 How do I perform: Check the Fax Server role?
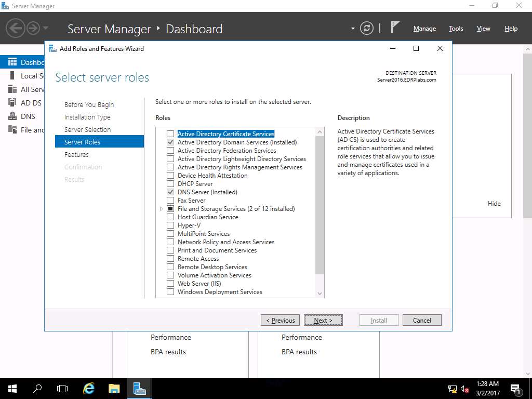point(170,200)
